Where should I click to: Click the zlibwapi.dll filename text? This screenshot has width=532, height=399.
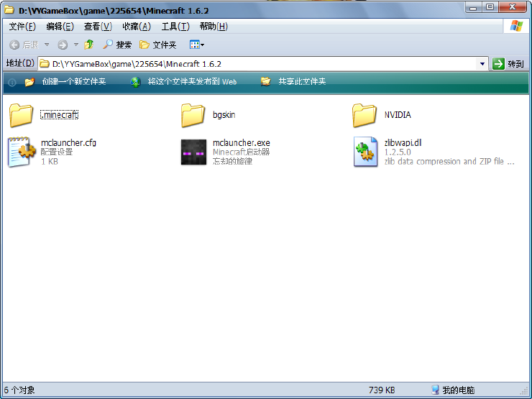pyautogui.click(x=403, y=143)
